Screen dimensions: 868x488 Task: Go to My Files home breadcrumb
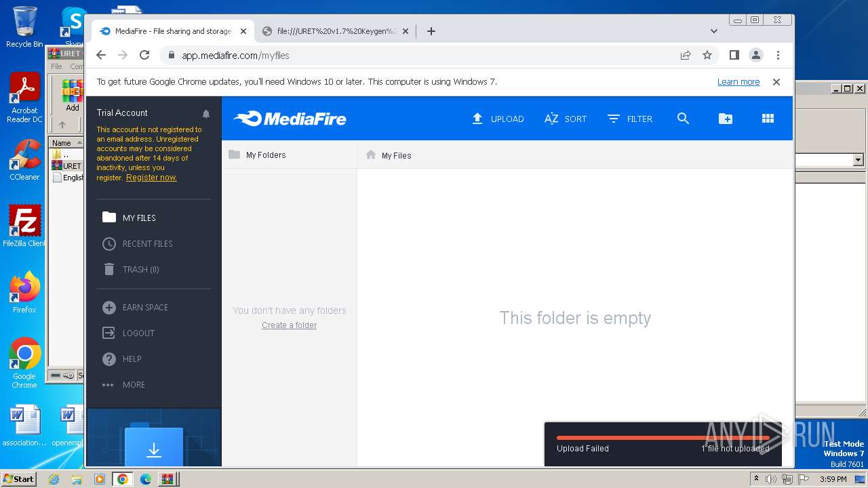point(388,155)
